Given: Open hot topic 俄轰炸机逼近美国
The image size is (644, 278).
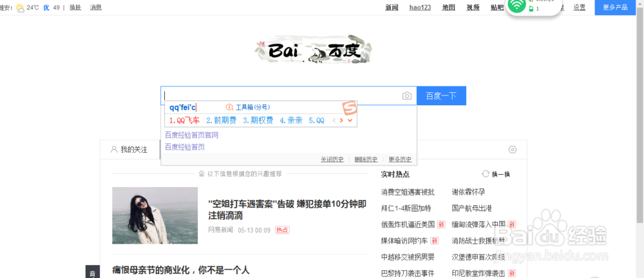Looking at the screenshot, I should [408, 224].
